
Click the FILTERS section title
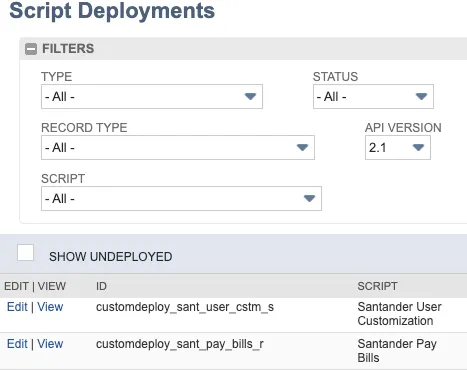point(68,49)
